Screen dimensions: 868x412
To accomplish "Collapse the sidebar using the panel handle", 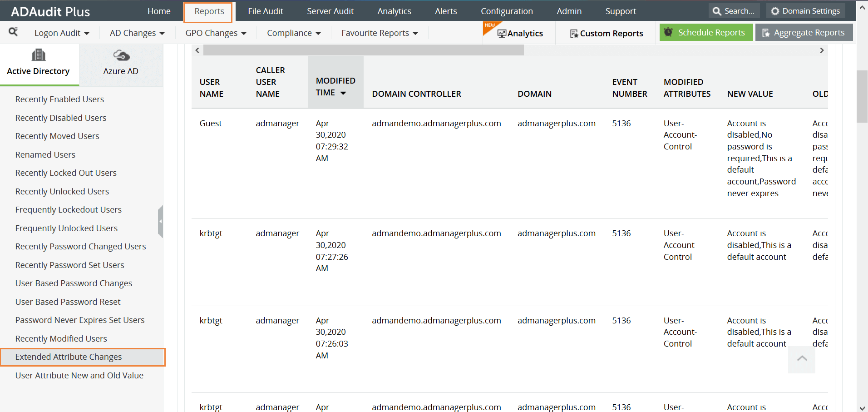I will (160, 221).
